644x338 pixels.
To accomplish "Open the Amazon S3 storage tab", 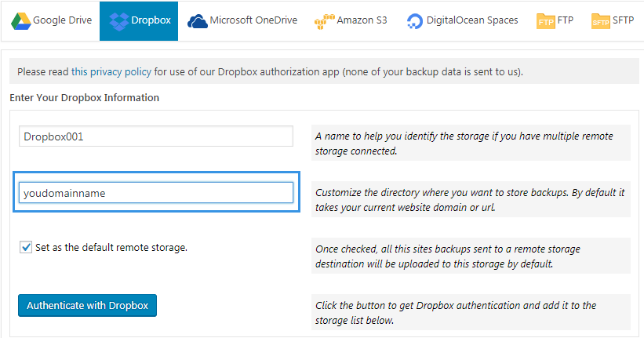I will [x=362, y=20].
